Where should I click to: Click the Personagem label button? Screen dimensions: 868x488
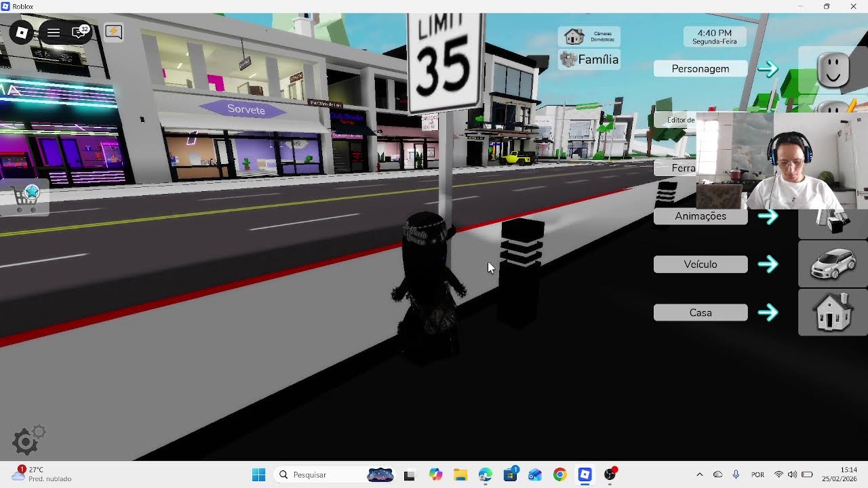click(x=701, y=68)
